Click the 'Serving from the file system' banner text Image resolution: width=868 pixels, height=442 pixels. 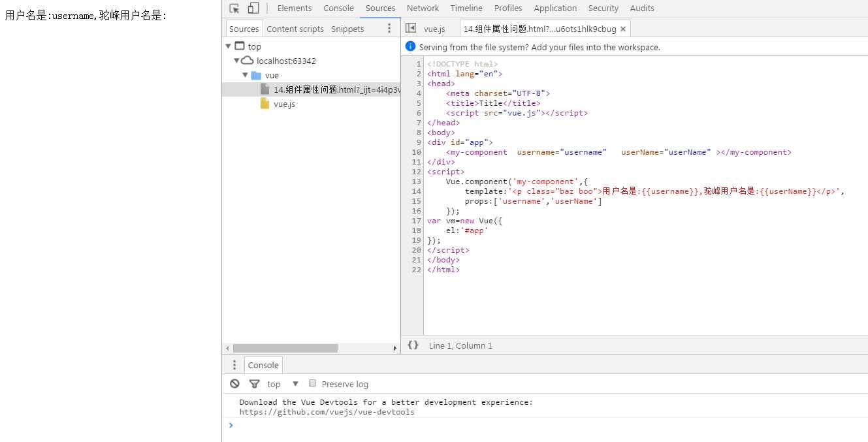pos(539,47)
